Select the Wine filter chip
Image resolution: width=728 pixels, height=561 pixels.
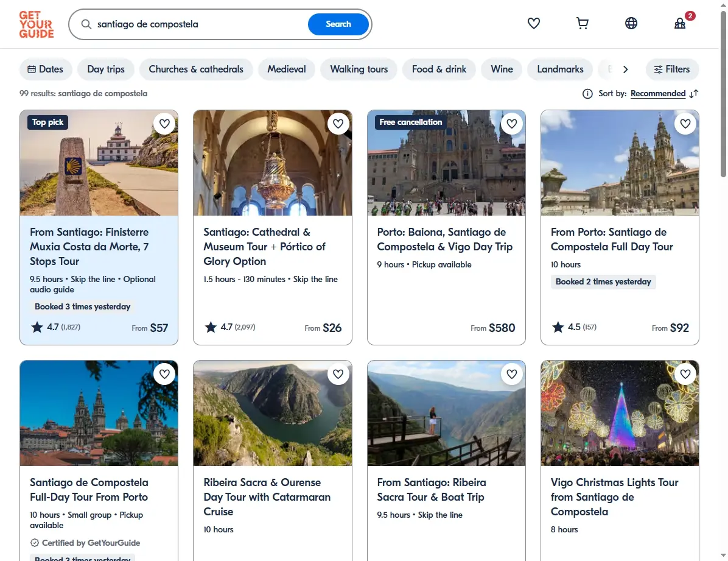(x=502, y=69)
